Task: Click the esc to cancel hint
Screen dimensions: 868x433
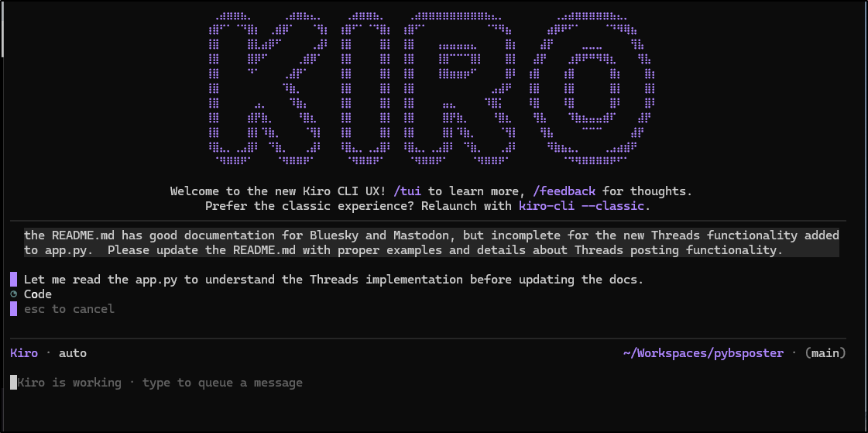Action: point(69,308)
